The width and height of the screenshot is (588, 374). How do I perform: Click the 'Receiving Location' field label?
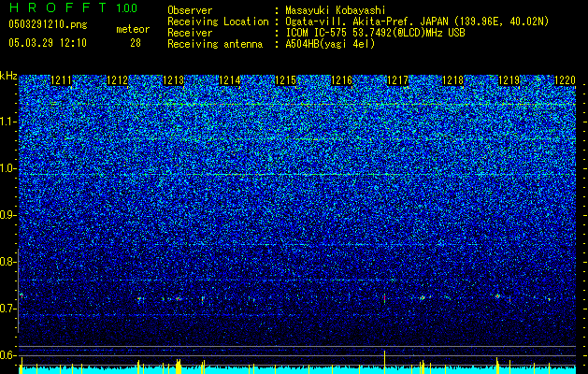(x=218, y=22)
